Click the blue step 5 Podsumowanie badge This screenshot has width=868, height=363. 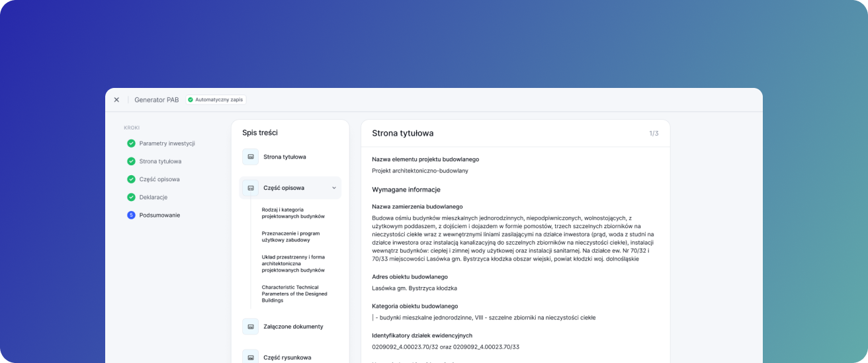point(131,215)
